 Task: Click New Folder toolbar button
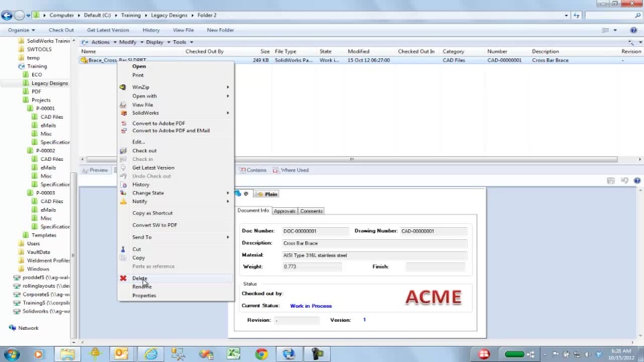tap(220, 30)
